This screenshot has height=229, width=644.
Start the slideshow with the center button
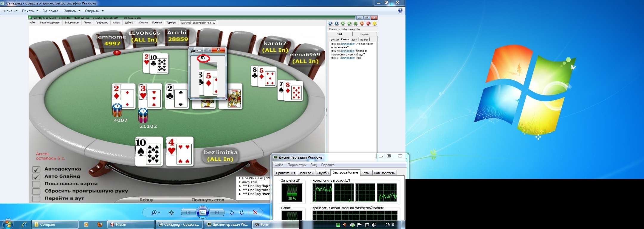(x=203, y=212)
